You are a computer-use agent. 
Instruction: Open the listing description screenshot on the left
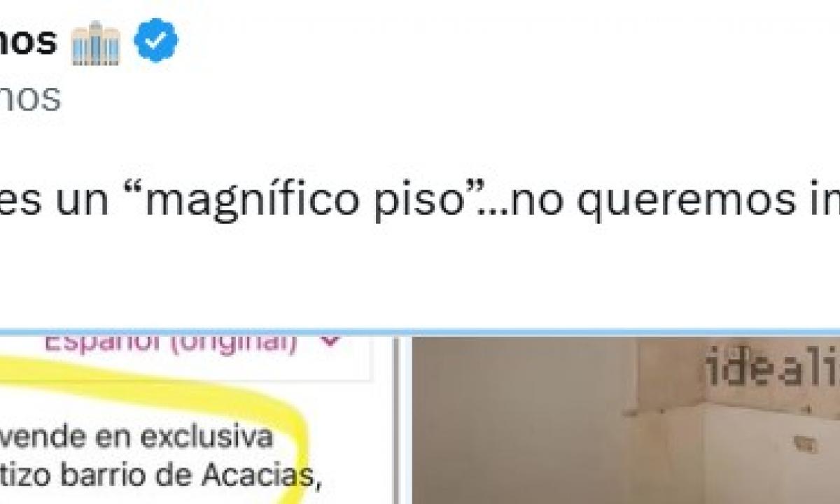point(196,420)
